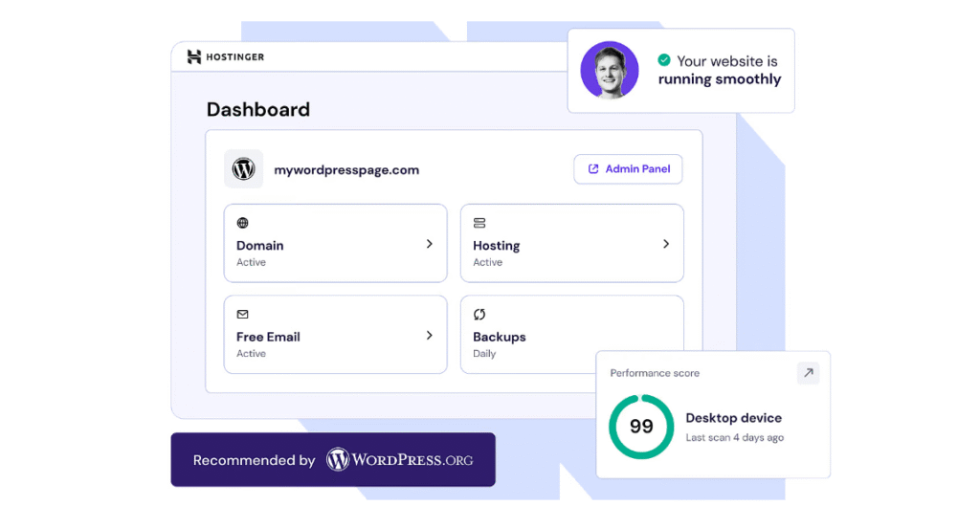The height and width of the screenshot is (528, 980).
Task: Click the WordPress logo in the recommendation banner
Action: (x=338, y=460)
